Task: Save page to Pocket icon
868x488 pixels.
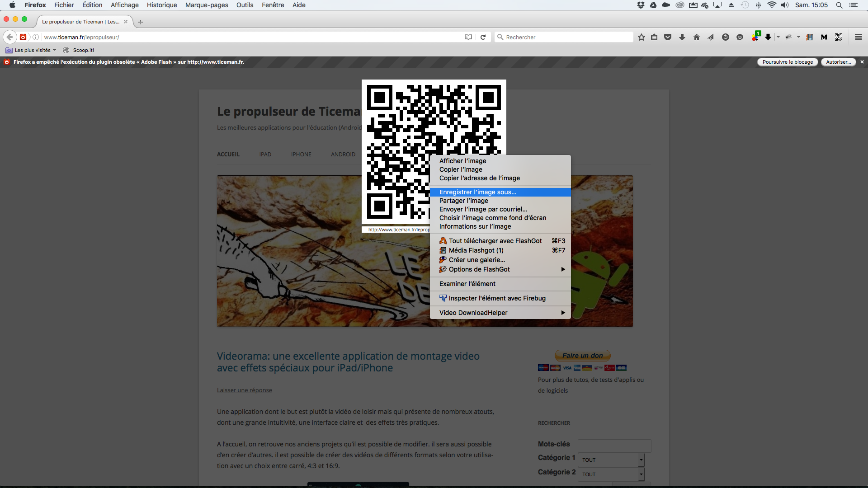Action: (x=668, y=37)
